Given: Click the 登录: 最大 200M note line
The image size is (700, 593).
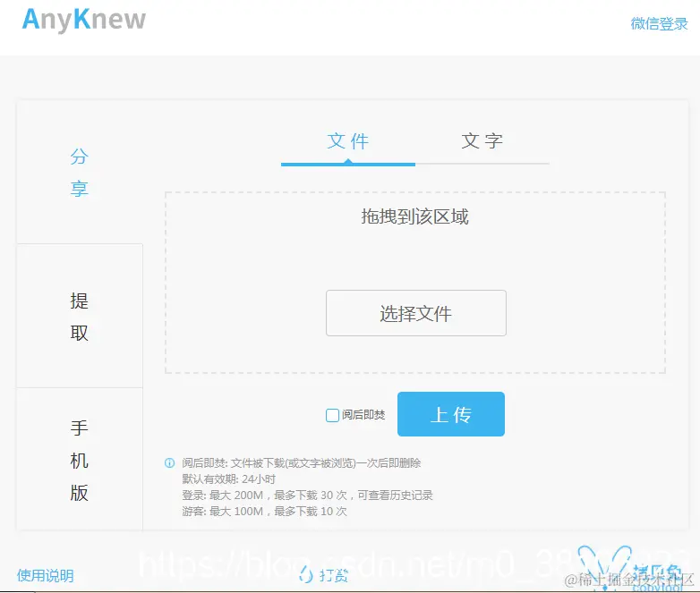Looking at the screenshot, I should coord(307,496).
